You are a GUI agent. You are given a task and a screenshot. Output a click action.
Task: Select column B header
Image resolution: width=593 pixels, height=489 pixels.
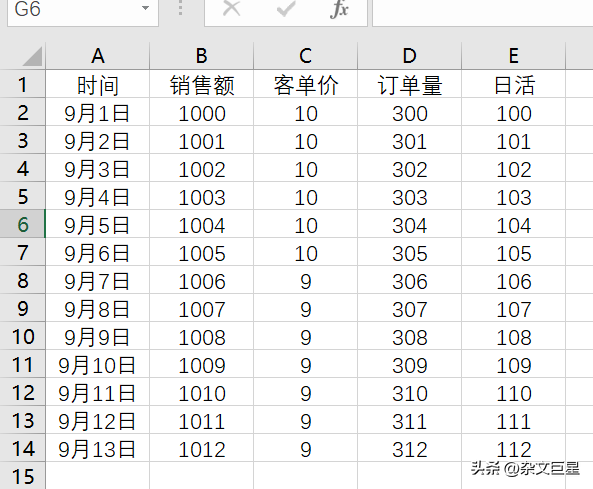point(202,56)
